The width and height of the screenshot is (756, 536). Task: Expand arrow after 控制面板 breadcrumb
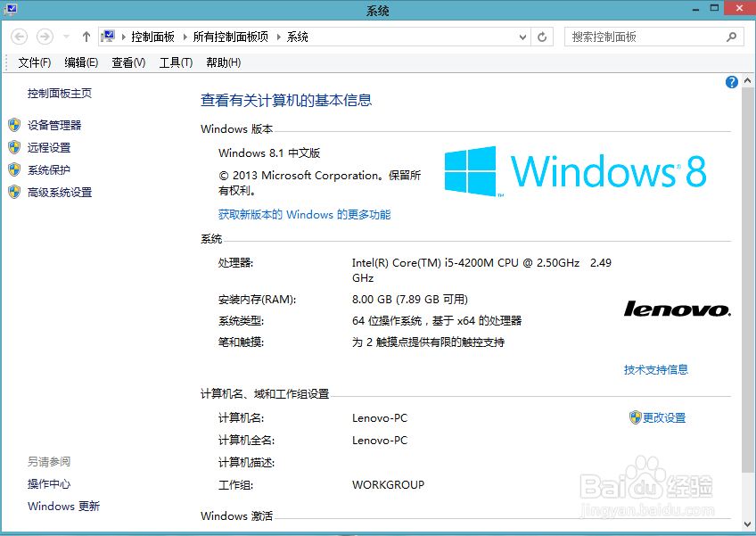(185, 37)
